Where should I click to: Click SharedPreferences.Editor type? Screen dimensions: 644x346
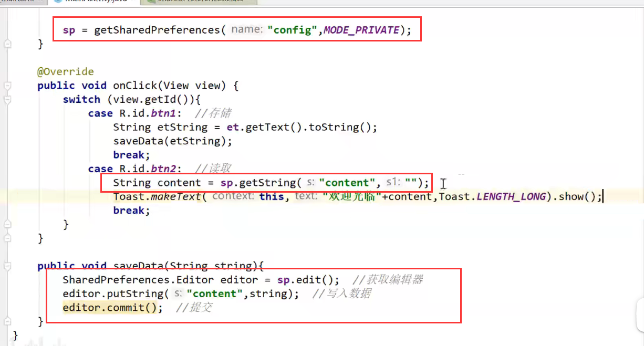pos(139,280)
